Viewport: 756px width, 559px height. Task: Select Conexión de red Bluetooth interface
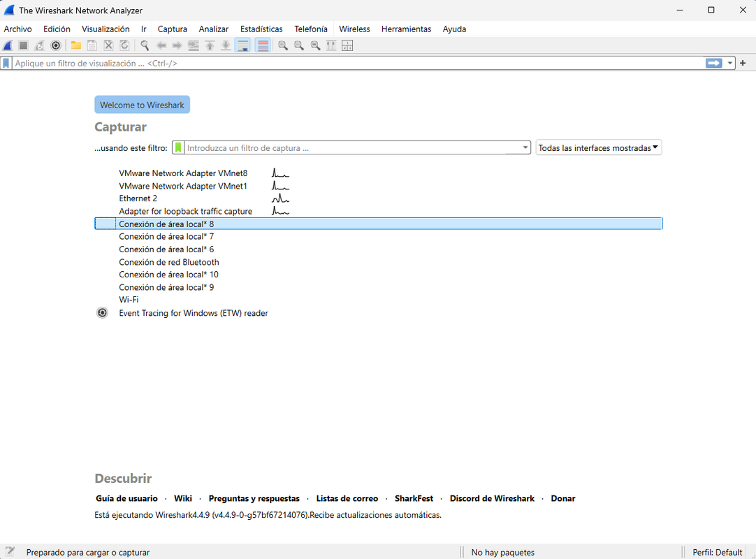[x=378, y=262]
